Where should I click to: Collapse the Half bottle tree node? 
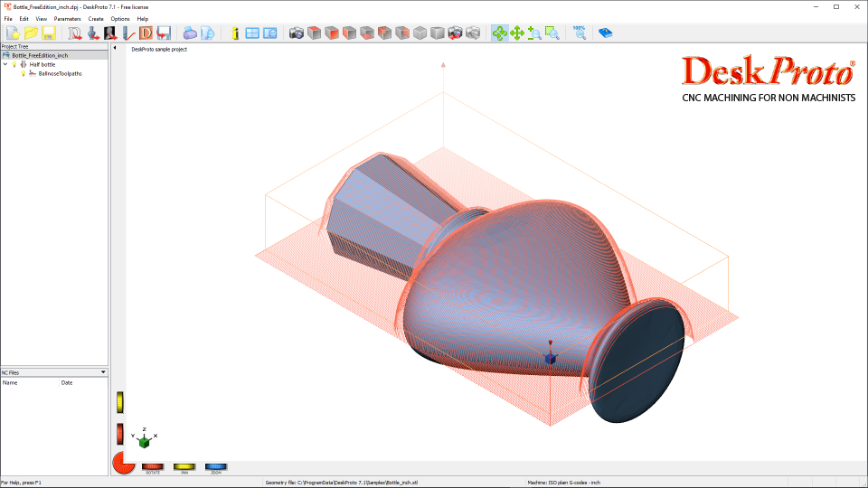(5, 65)
